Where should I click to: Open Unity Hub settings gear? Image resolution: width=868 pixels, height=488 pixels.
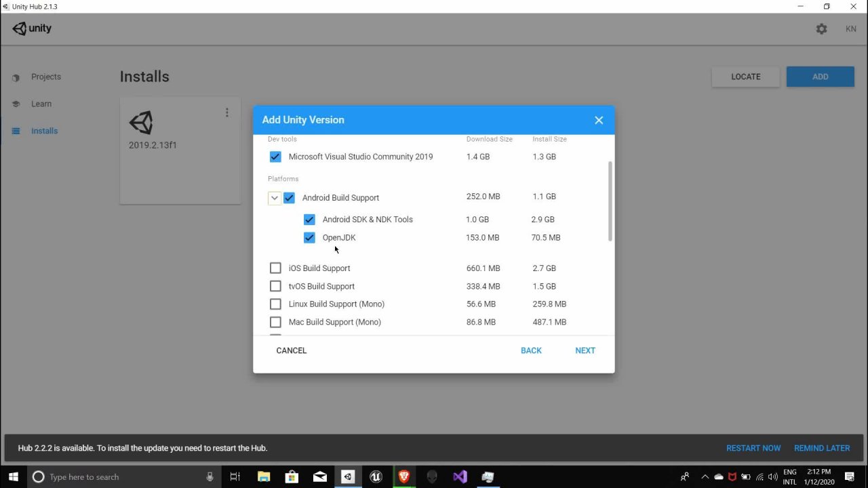[x=821, y=29]
